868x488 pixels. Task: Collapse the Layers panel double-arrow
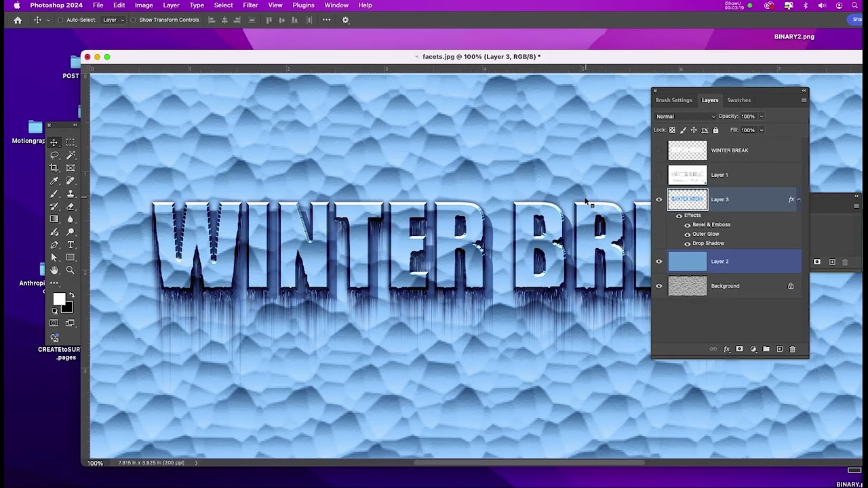coord(804,90)
